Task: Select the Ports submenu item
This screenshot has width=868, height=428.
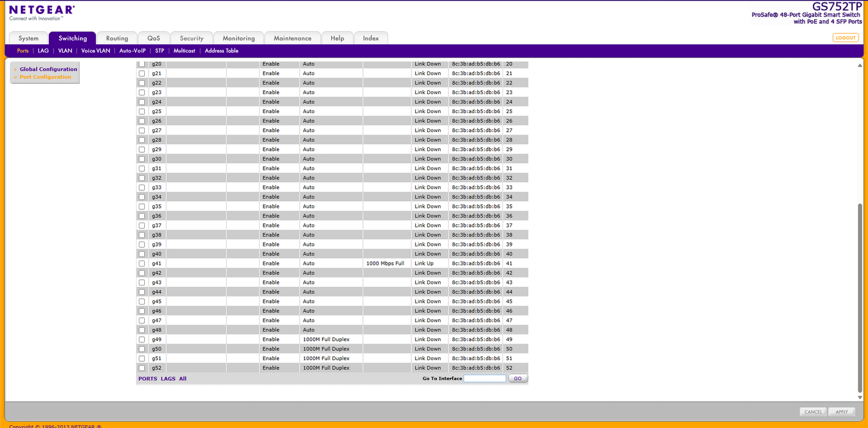Action: (23, 51)
